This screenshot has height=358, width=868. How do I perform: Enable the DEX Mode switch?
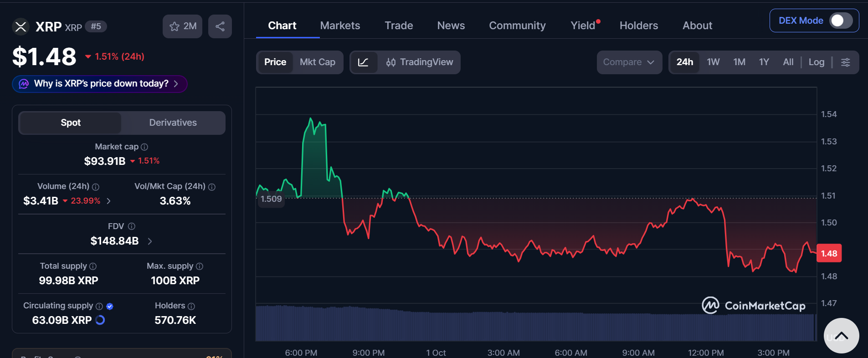841,20
